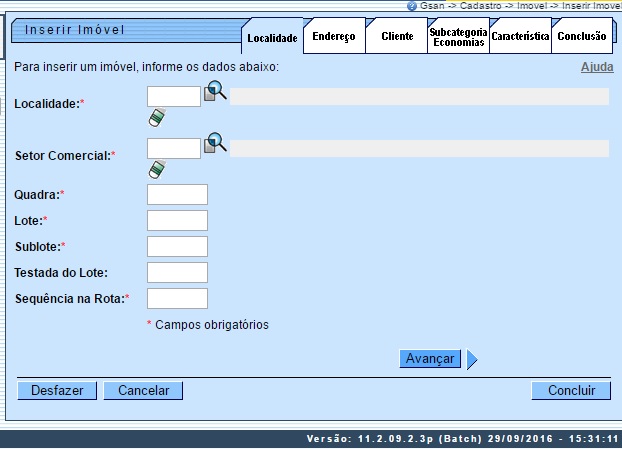
Task: Switch to the Cliente tab
Action: [396, 36]
